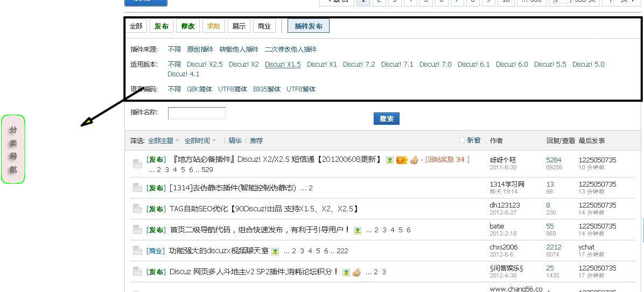Click the blue 搜索 button

(x=387, y=118)
